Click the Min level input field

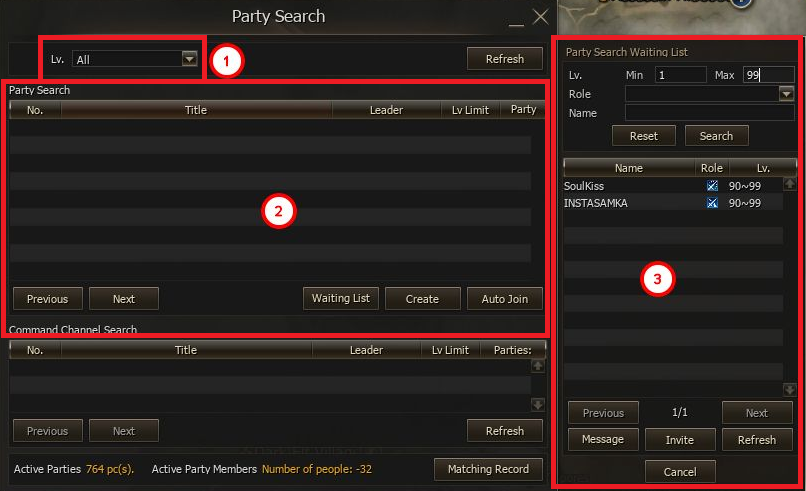tap(680, 75)
